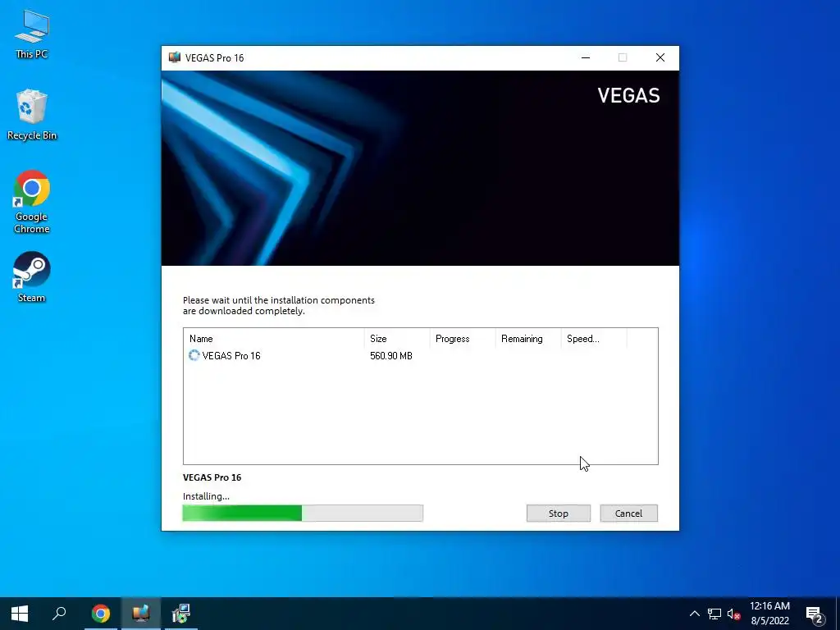Click the Installing... status text
The image size is (840, 630).
pyautogui.click(x=206, y=496)
